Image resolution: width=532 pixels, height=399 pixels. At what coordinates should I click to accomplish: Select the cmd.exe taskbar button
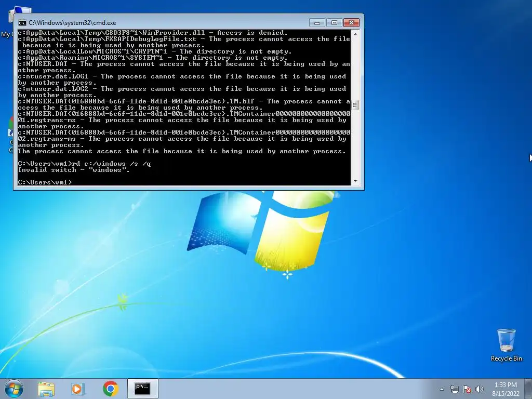[x=142, y=389]
